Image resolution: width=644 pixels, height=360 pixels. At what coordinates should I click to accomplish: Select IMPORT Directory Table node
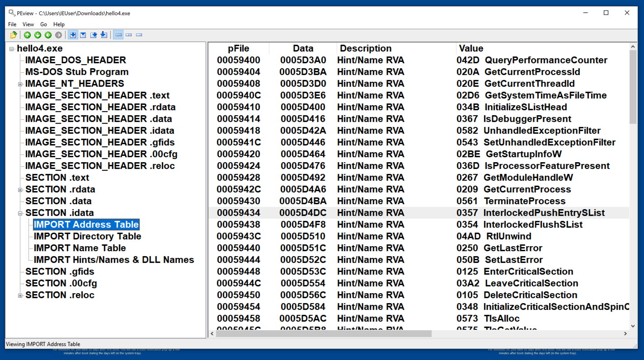[x=88, y=236]
